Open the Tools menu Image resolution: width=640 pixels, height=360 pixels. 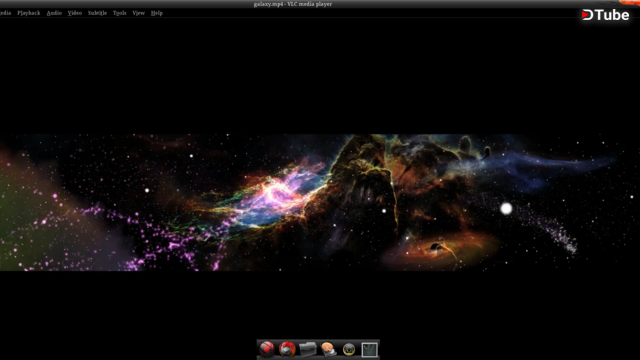click(x=120, y=13)
